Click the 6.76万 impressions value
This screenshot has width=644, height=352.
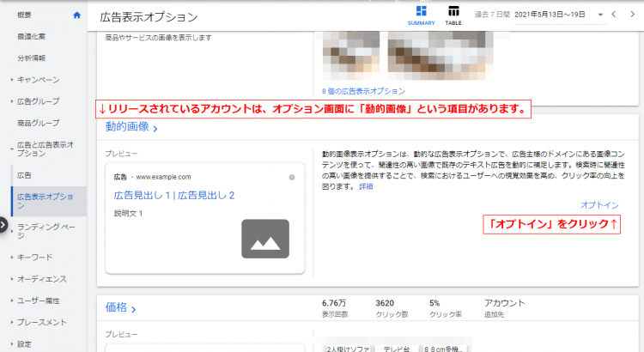click(334, 303)
